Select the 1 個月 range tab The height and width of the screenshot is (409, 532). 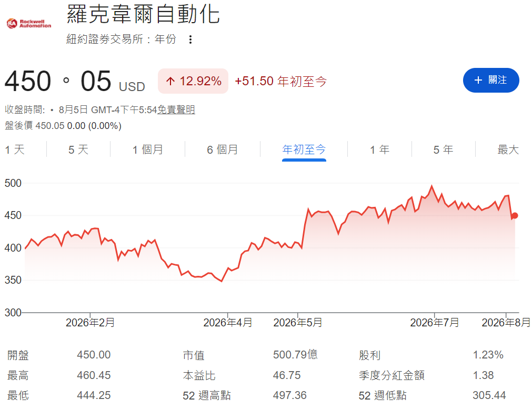click(147, 149)
